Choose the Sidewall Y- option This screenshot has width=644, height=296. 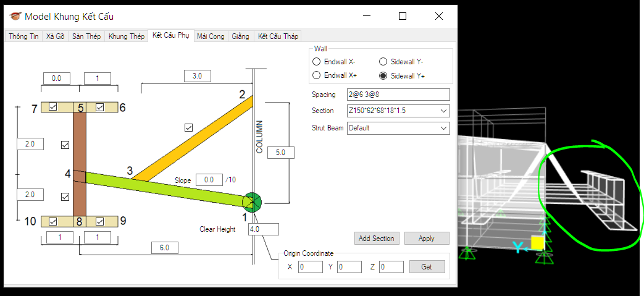383,62
